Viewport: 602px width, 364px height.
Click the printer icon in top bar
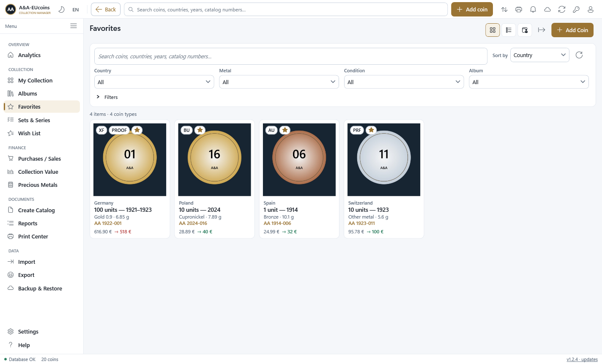pyautogui.click(x=519, y=9)
